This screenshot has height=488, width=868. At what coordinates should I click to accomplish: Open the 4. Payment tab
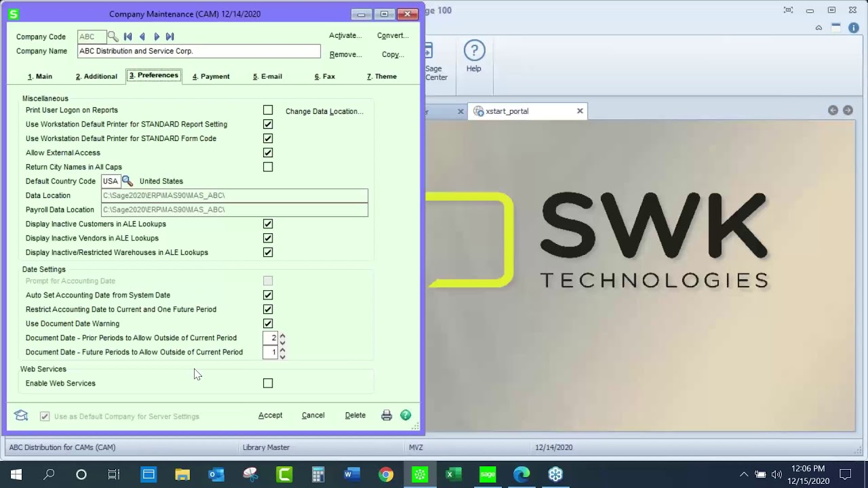point(211,77)
